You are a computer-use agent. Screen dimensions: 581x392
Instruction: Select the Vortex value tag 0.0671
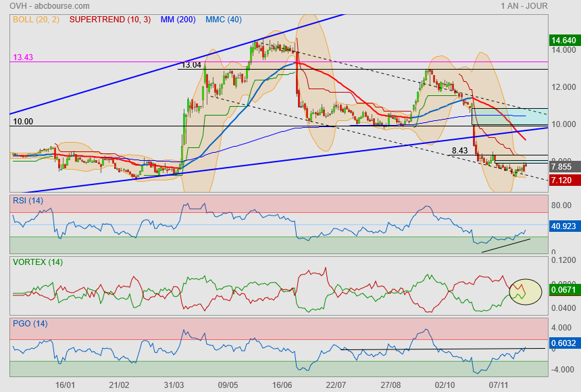[x=563, y=290]
